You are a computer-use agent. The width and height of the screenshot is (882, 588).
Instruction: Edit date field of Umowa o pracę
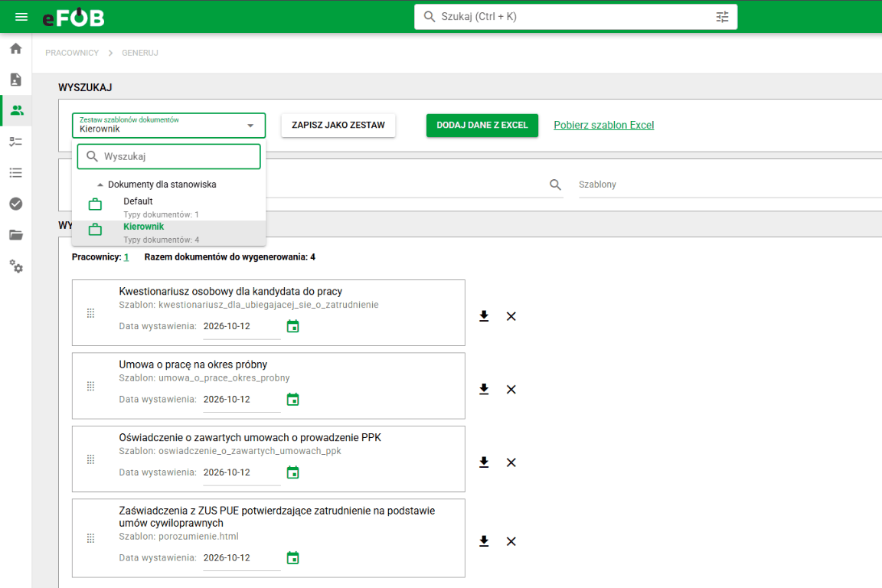coord(241,400)
